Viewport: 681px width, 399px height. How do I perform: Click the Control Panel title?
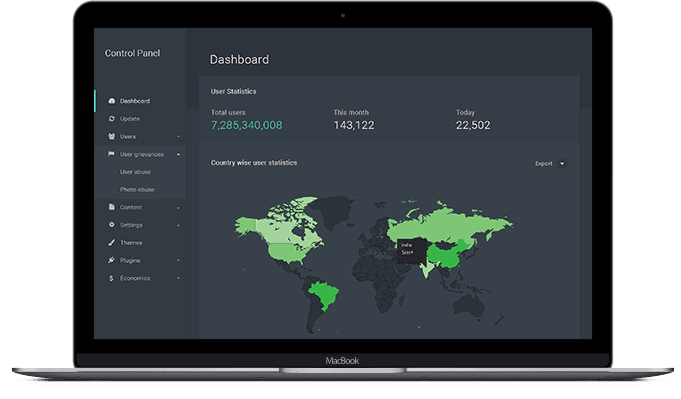(132, 53)
